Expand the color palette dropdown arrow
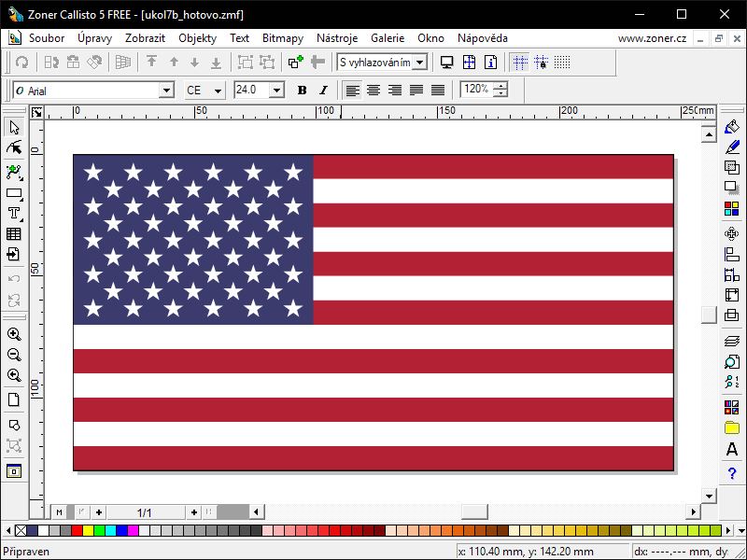 coord(741,529)
